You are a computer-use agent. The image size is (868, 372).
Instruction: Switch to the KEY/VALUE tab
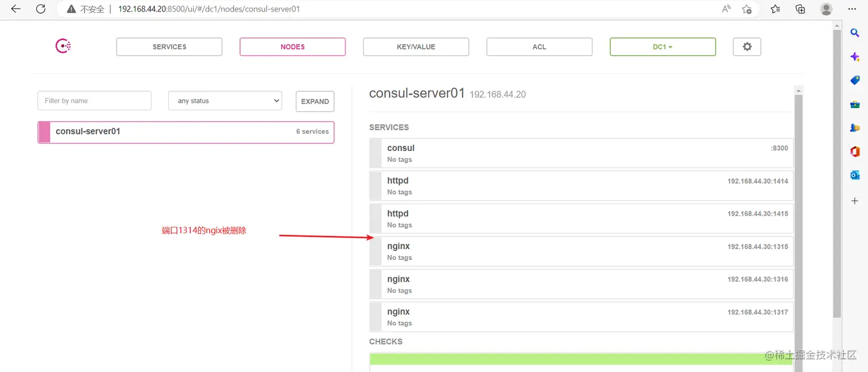point(416,47)
